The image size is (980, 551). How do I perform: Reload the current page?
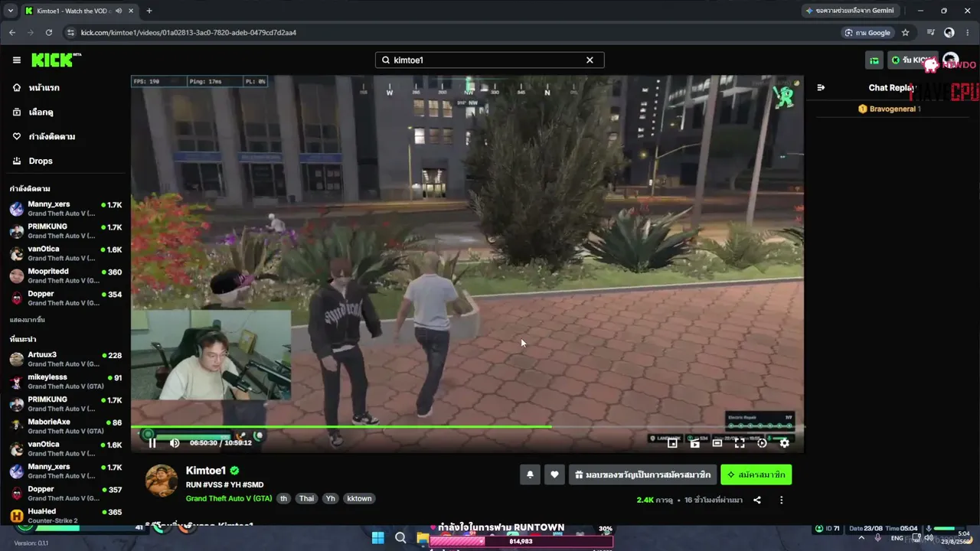point(49,32)
